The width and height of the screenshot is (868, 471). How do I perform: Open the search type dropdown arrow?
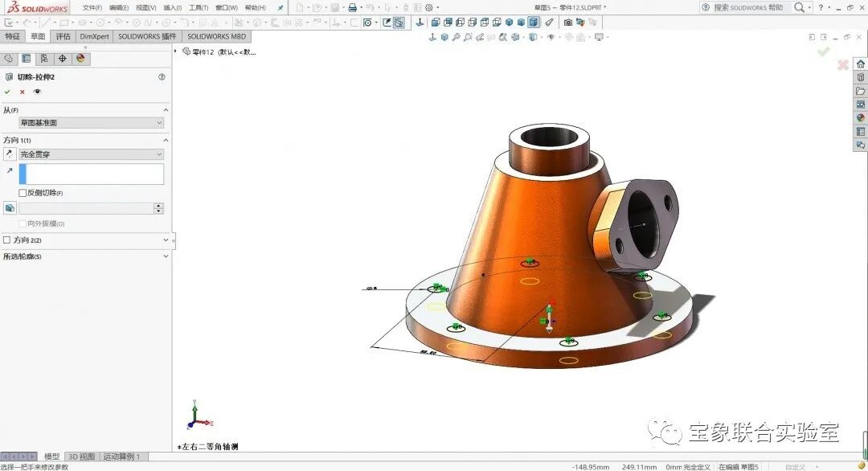[809, 8]
